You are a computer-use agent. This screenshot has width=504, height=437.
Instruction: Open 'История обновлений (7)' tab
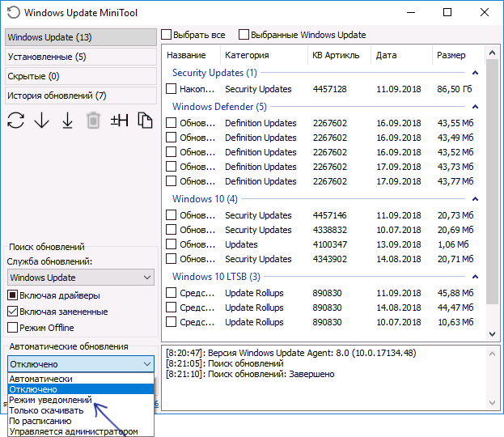tap(81, 95)
